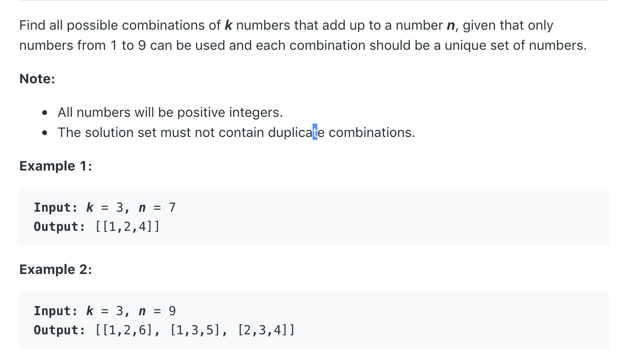The width and height of the screenshot is (628, 364).
Task: Click the bold "k" in the problem description
Action: tap(228, 25)
